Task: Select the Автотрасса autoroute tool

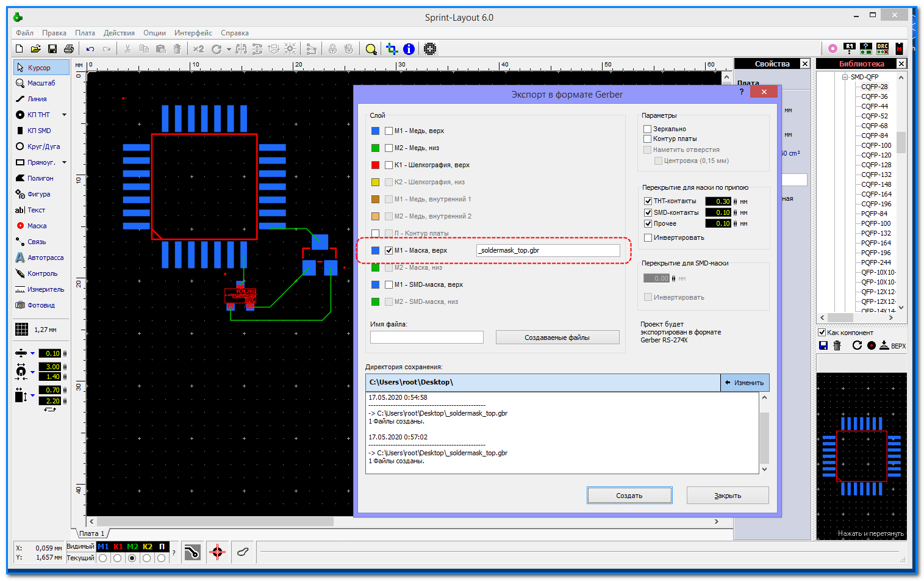Action: pos(45,258)
